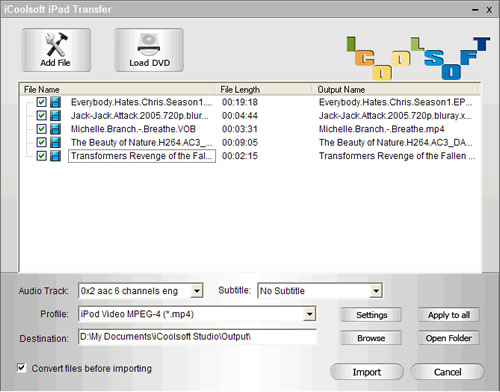Toggle Convert files before importing checkbox
This screenshot has width=500, height=392.
coord(22,368)
